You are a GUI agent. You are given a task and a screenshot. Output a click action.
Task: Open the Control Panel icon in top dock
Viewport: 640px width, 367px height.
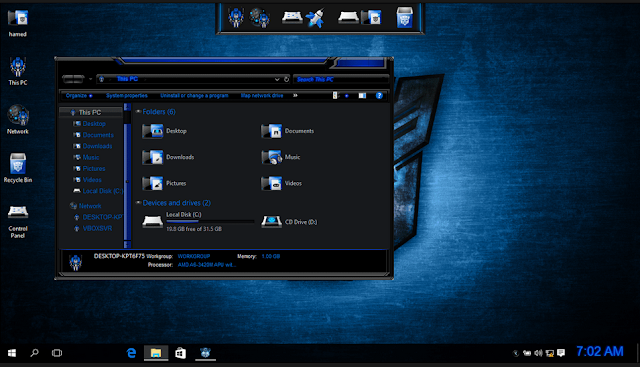coord(292,17)
